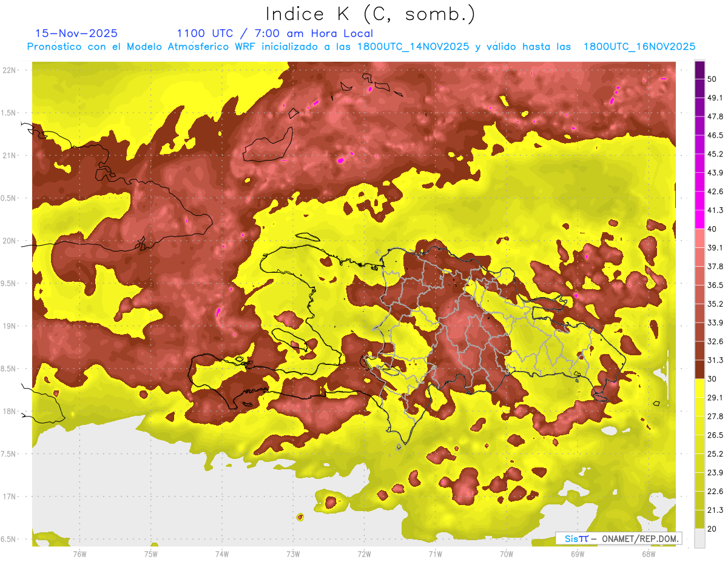
Task: Click the colorbar value "45.2"
Action: [x=715, y=154]
